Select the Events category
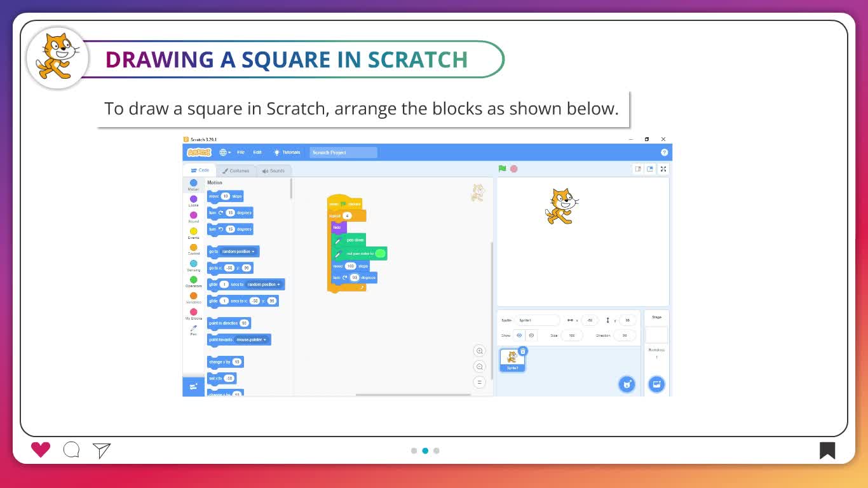868x488 pixels. (x=193, y=233)
